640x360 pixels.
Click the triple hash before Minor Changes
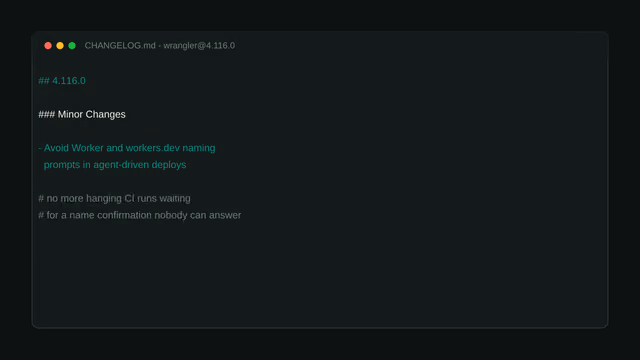(x=47, y=114)
